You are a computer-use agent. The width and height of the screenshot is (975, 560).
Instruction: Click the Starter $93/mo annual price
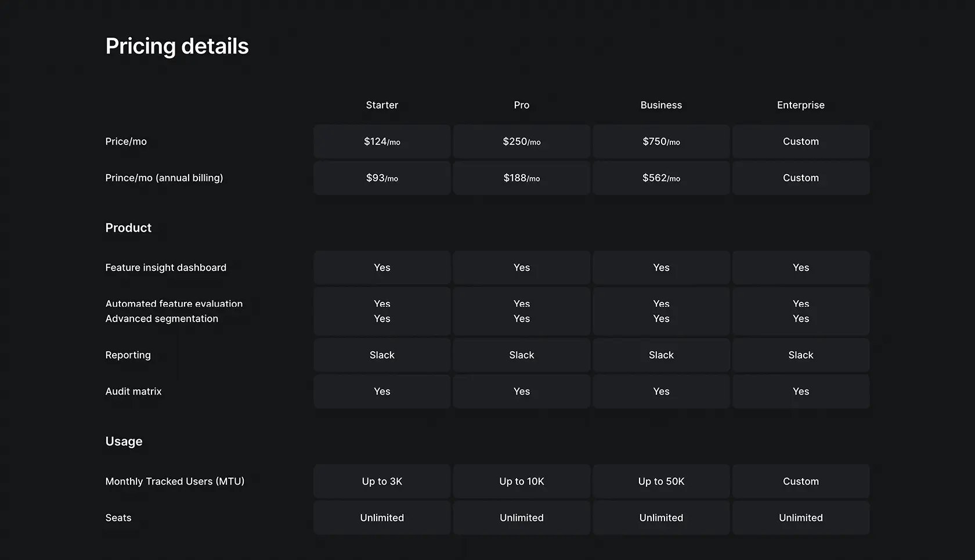[382, 178]
